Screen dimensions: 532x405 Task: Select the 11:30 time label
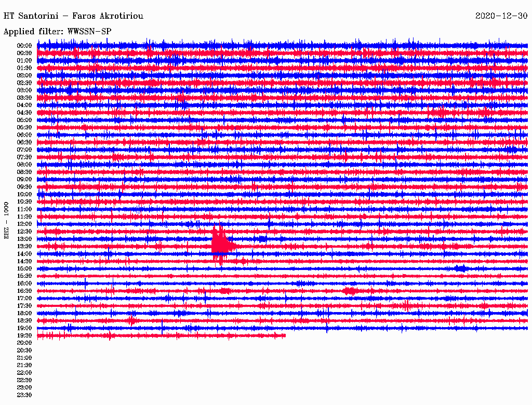24,217
